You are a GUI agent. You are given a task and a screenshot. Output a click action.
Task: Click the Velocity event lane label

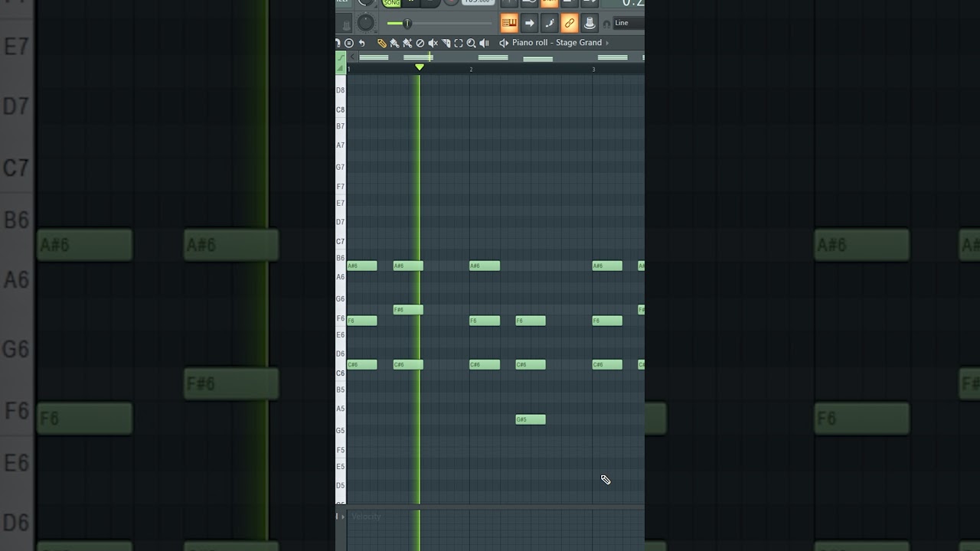pos(366,517)
